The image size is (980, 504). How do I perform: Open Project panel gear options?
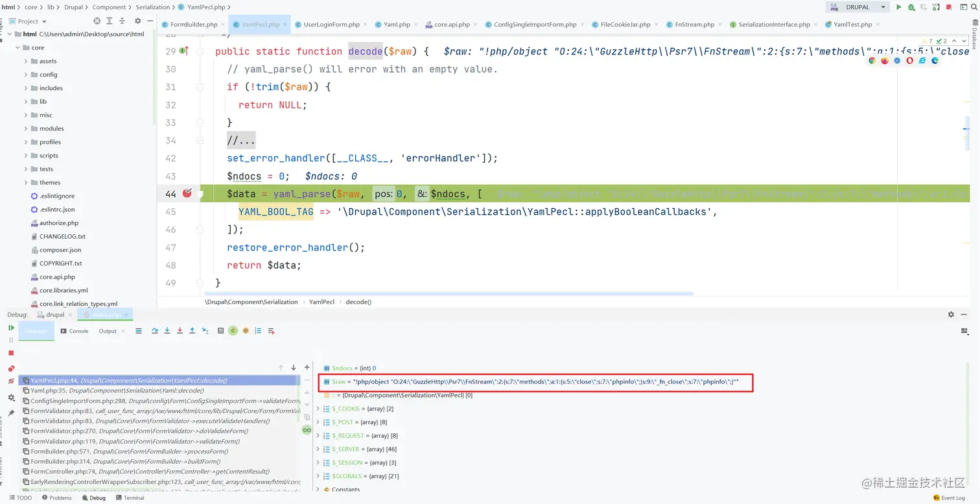coord(136,21)
